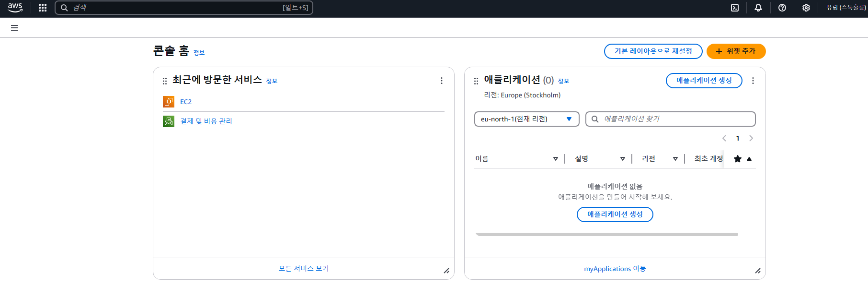Screen dimensions: 868x286
Task: Click 애플리케이션 생성 button in empty state
Action: 615,214
